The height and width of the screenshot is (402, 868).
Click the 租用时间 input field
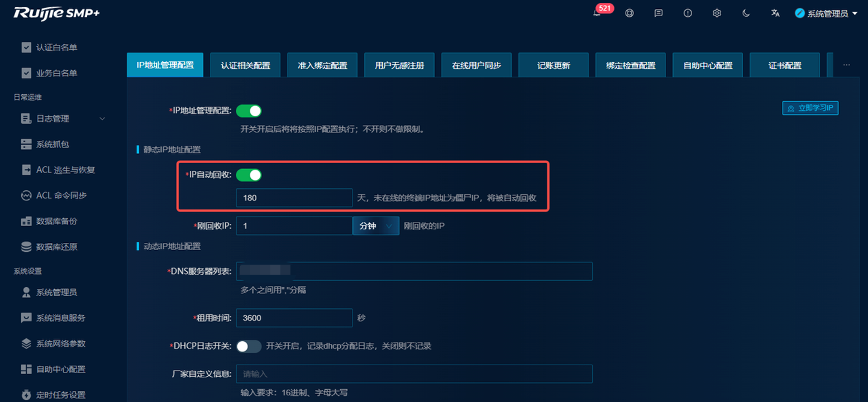tap(294, 318)
